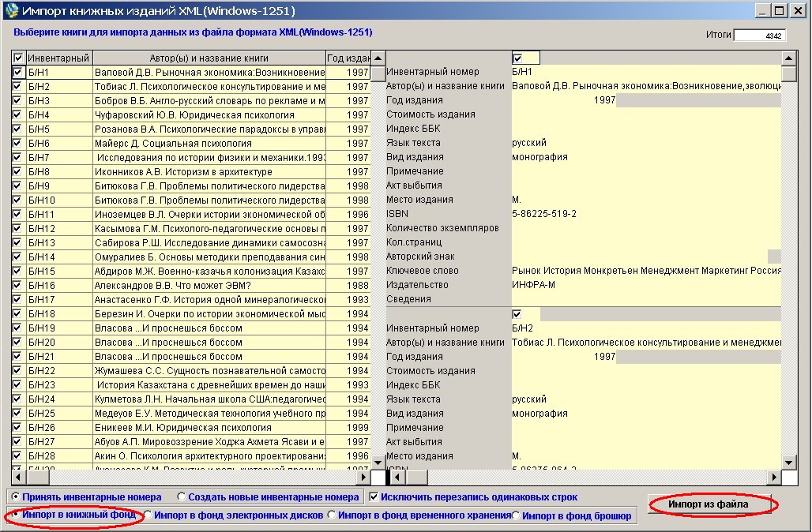Uncheck the checkbox for row Б/Н16

18,286
